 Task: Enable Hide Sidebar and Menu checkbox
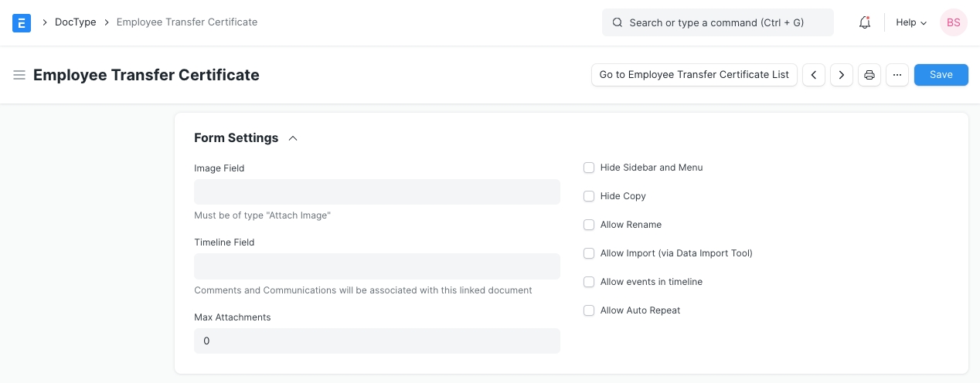[x=589, y=168]
